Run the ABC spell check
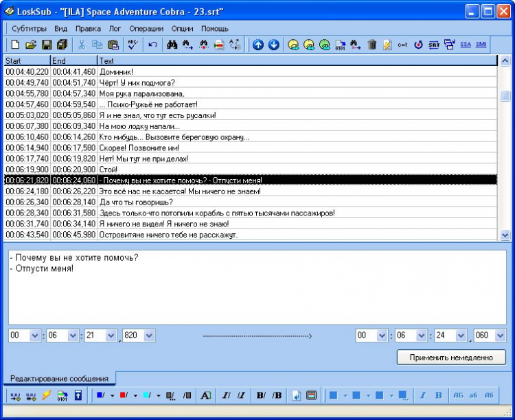515x420 pixels. (x=133, y=45)
